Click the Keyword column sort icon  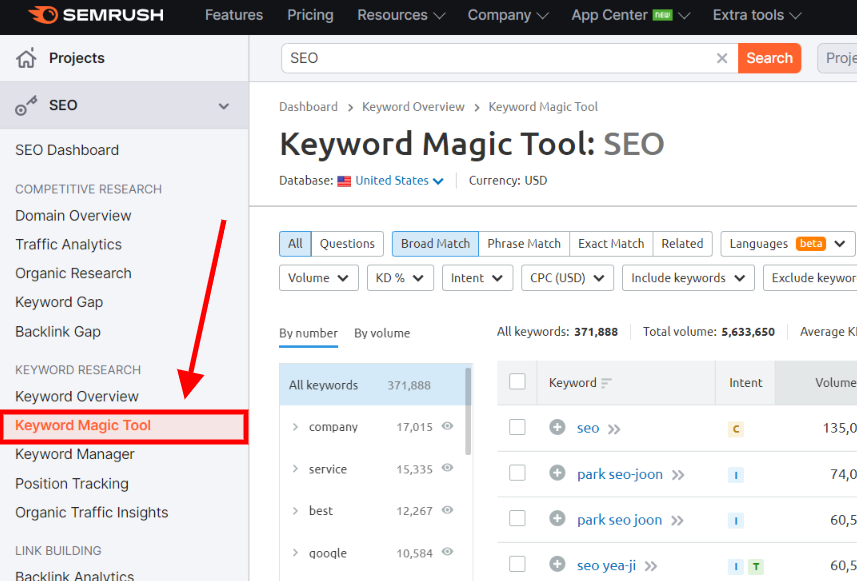tap(606, 383)
